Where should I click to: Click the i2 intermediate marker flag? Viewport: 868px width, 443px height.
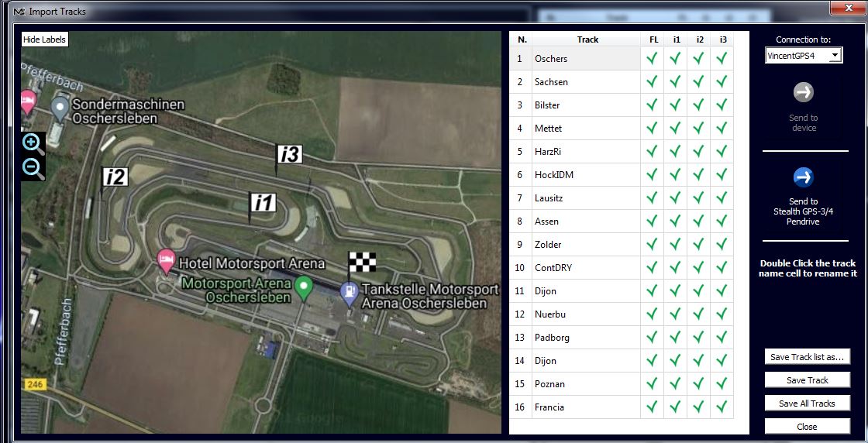click(x=115, y=177)
